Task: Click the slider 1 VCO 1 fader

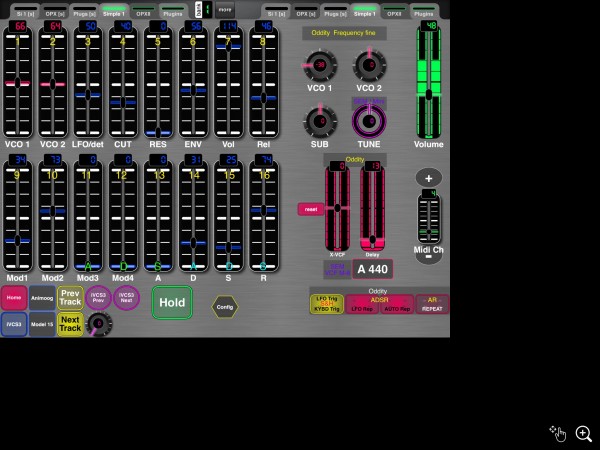Action: (17, 83)
